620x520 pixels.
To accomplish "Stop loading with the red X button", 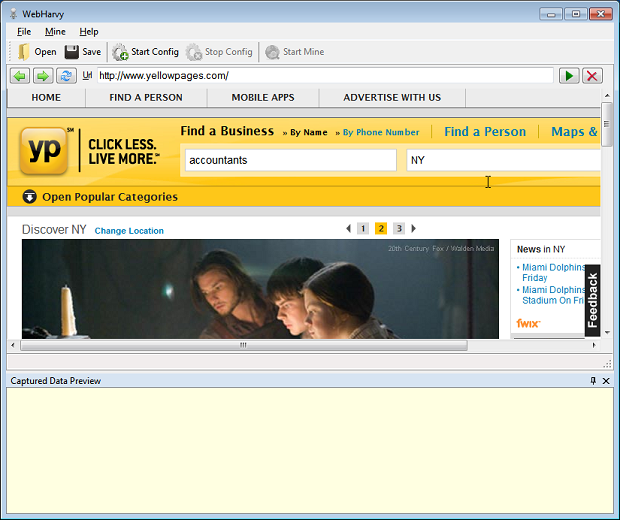I will tap(592, 76).
